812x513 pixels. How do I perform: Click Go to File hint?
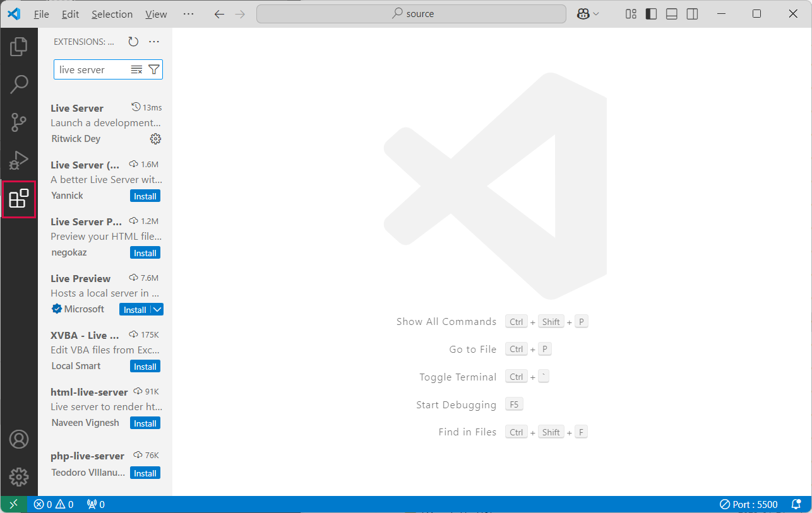click(473, 350)
